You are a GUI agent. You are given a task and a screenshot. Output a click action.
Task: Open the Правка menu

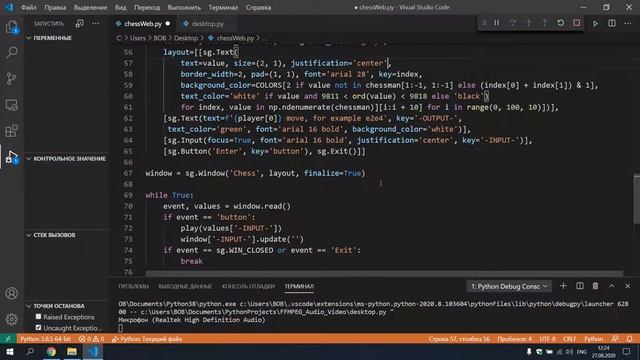pyautogui.click(x=55, y=7)
